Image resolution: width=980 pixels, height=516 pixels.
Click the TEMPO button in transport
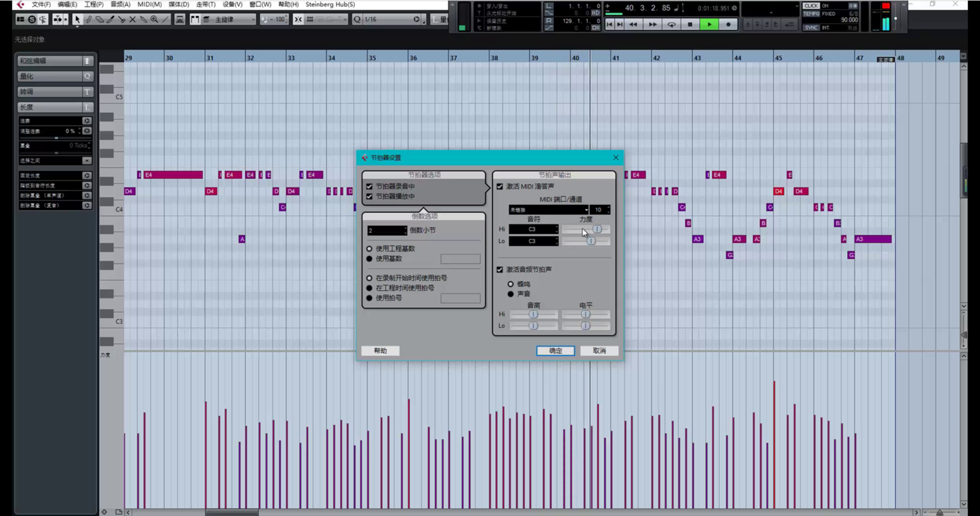[811, 14]
